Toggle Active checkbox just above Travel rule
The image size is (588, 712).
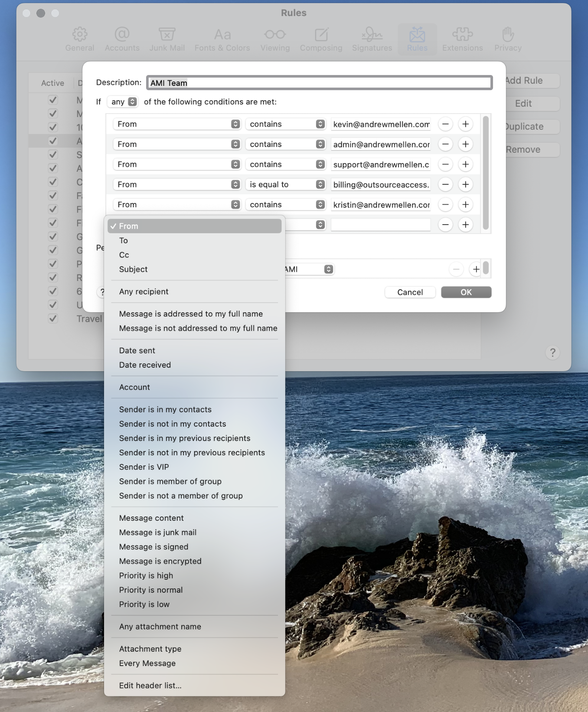53,304
